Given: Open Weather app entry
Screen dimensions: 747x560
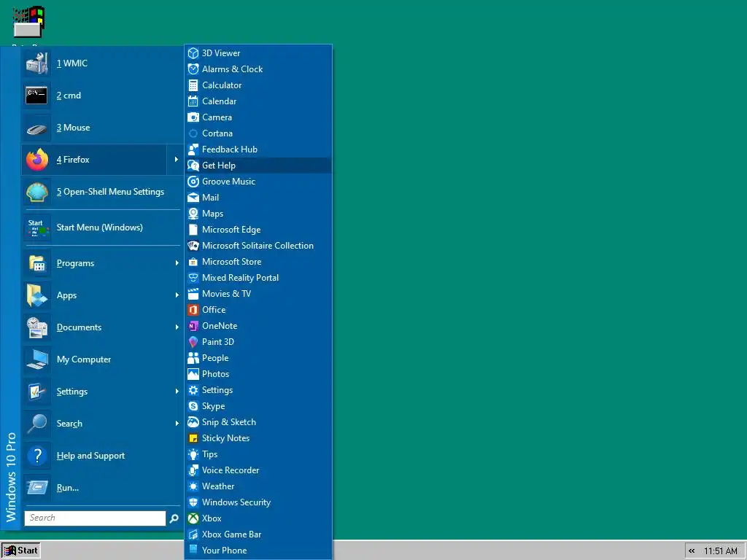Looking at the screenshot, I should click(x=258, y=486).
